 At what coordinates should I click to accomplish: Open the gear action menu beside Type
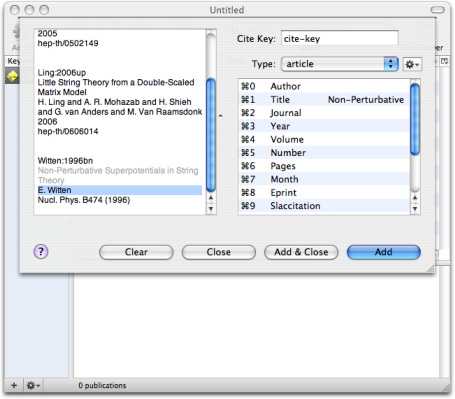(412, 64)
